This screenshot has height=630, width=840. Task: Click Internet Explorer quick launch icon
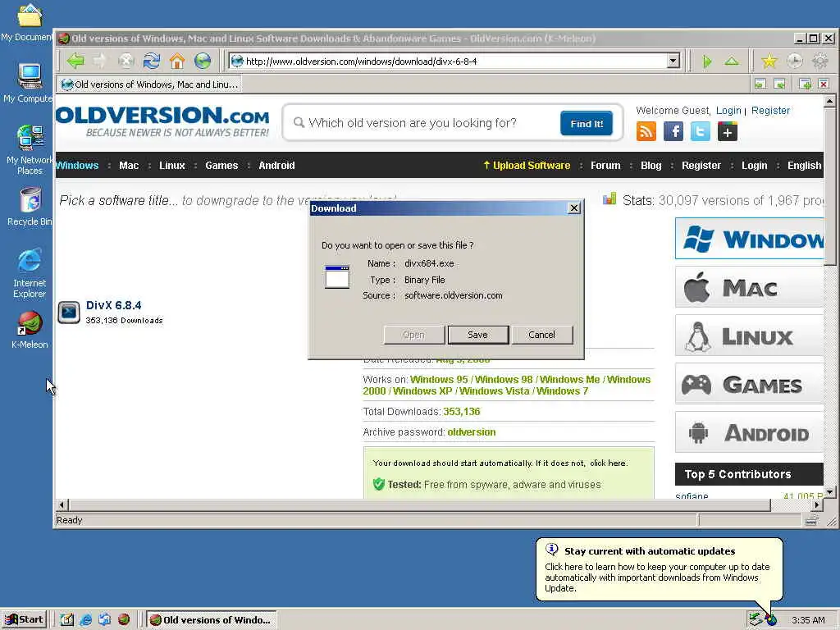coord(85,620)
